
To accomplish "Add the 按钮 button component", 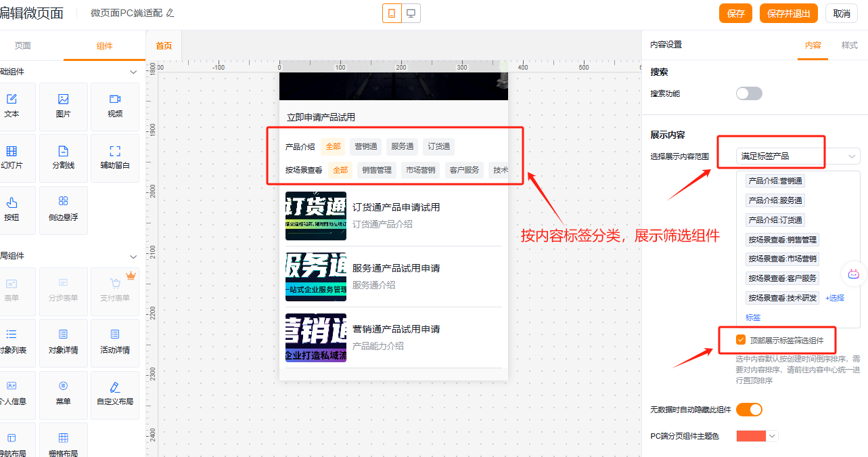I will pos(12,210).
